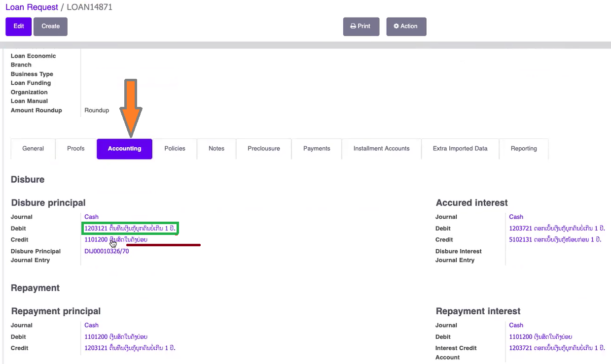This screenshot has width=611, height=364.
Task: Open Cash journal under Repayment interest
Action: pos(516,325)
